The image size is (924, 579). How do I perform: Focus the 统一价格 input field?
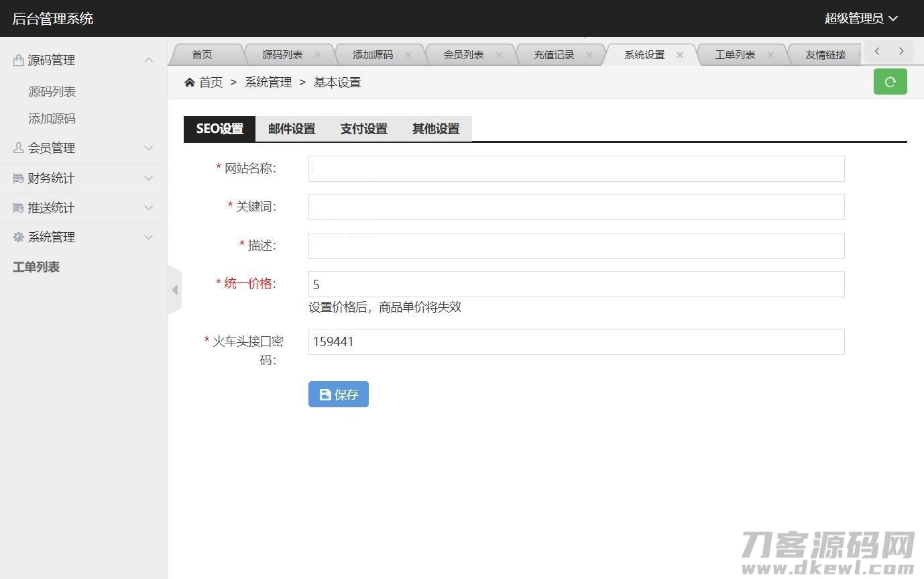576,284
